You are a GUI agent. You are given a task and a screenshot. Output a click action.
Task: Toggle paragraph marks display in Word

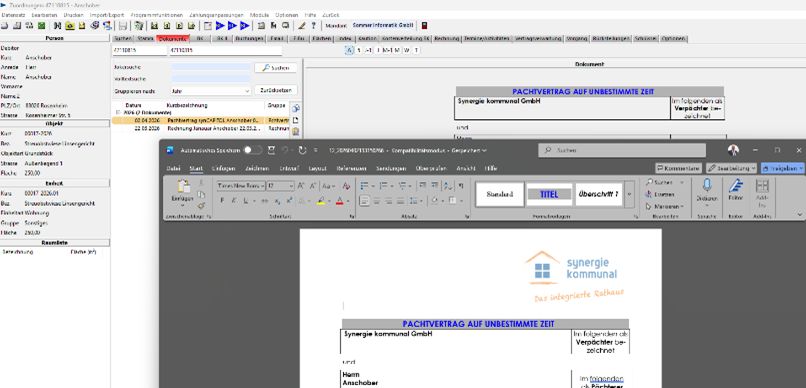[x=461, y=186]
